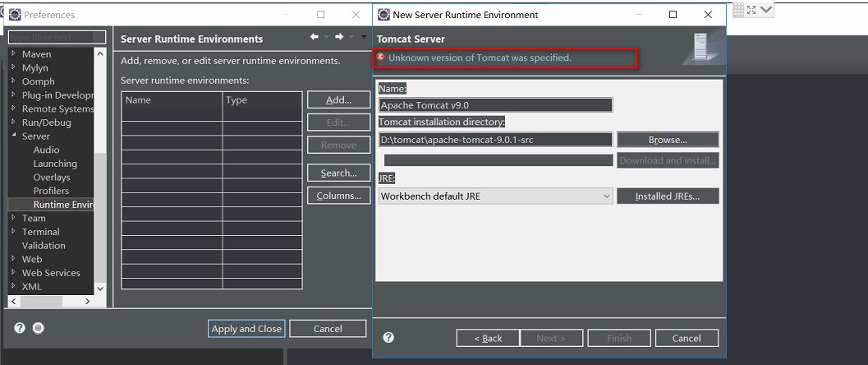
Task: Click the help icon in New Server Runtime dialog
Action: tap(388, 337)
